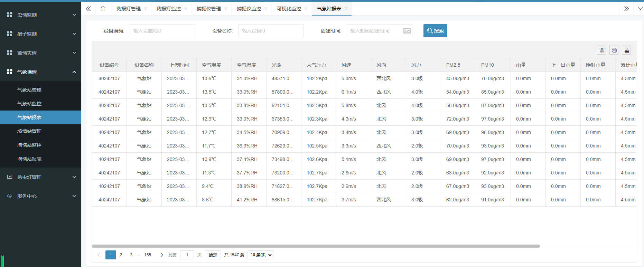644x267 pixels.
Task: Click the export table icon
Action: [626, 50]
